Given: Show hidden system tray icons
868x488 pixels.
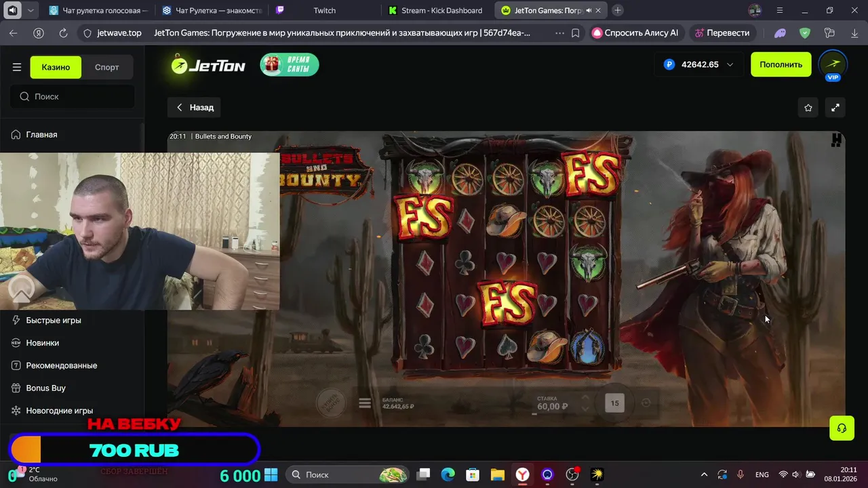Looking at the screenshot, I should [x=704, y=474].
